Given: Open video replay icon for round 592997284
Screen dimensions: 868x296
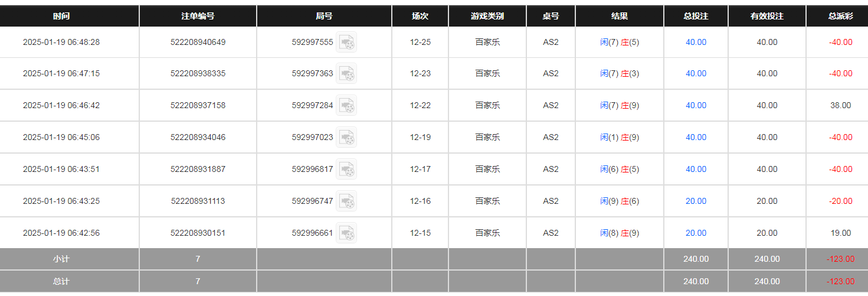Looking at the screenshot, I should (x=346, y=105).
